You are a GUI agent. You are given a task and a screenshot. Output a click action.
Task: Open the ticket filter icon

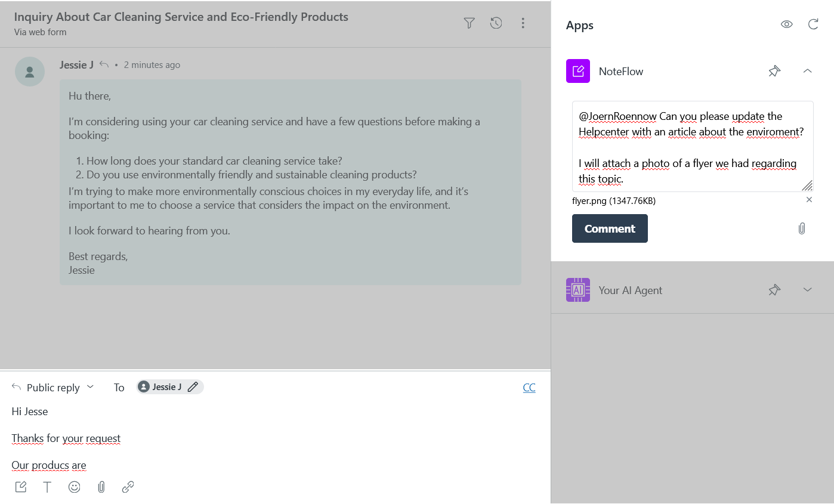point(469,23)
